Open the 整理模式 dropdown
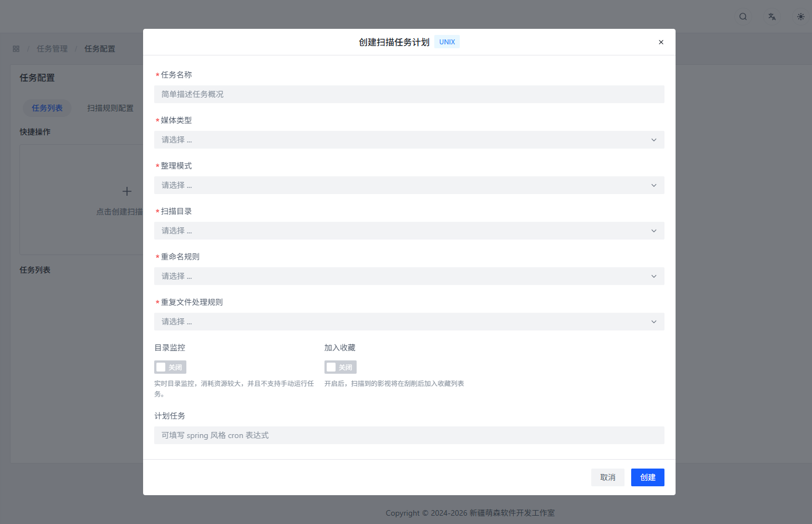 coord(409,185)
